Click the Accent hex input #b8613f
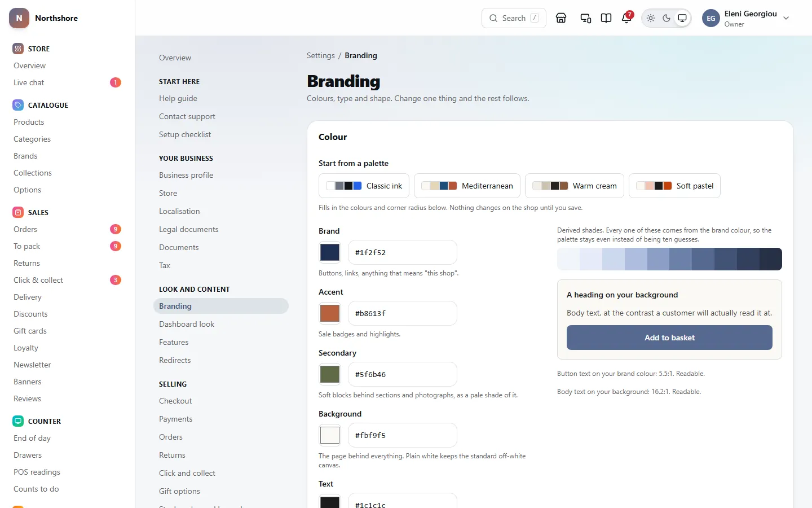This screenshot has width=812, height=508. [403, 313]
